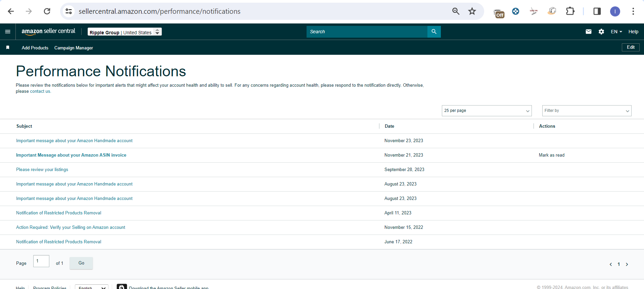Click the bookmark flag icon in favorites bar

click(x=8, y=48)
